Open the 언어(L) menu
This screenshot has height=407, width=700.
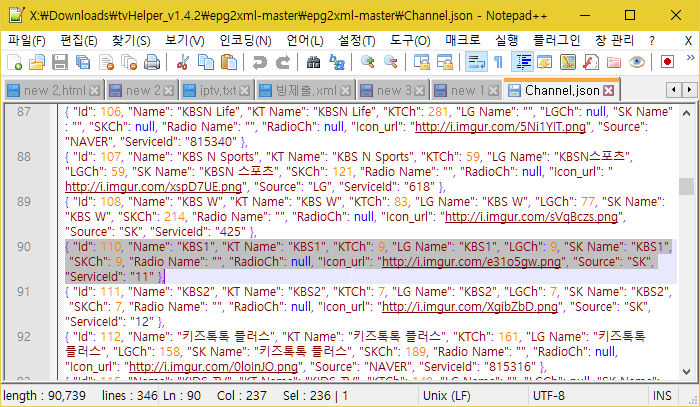[x=305, y=41]
